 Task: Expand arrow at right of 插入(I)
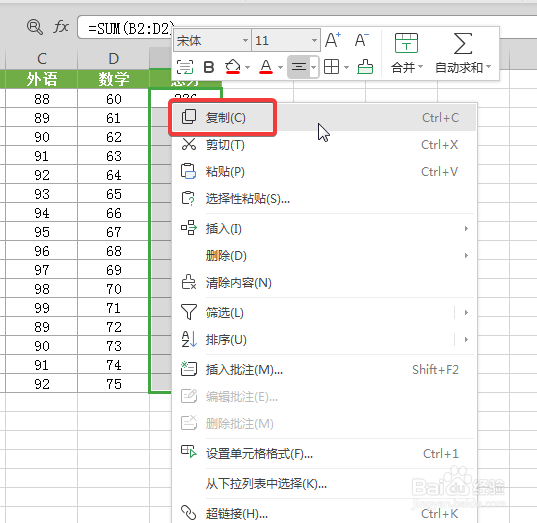click(466, 228)
